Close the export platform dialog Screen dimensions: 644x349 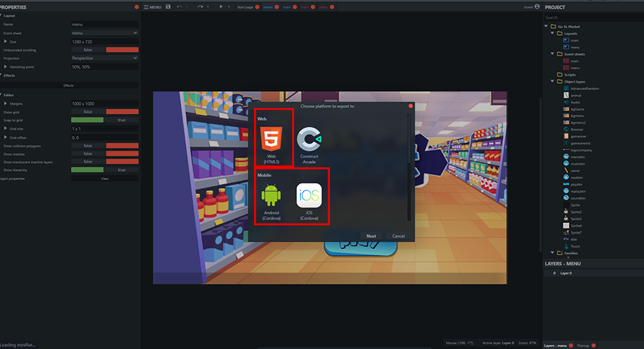click(410, 106)
